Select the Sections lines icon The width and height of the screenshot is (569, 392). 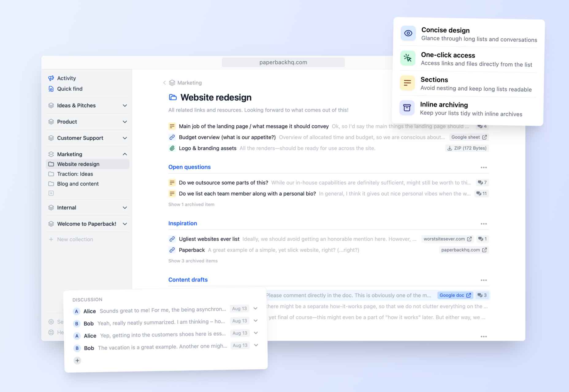[x=407, y=83]
